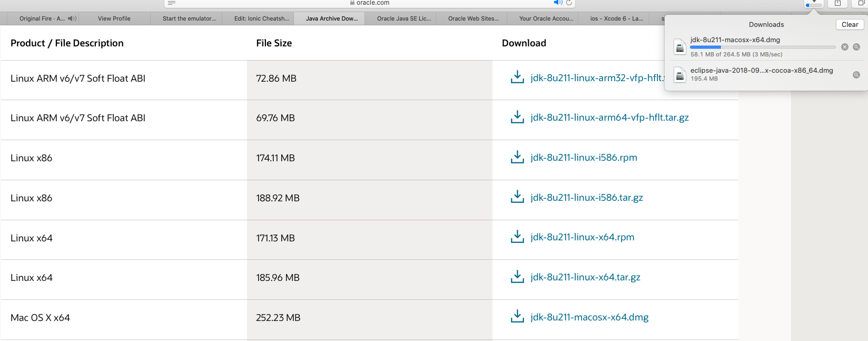Clear the Downloads list
The image size is (868, 341).
click(x=850, y=24)
